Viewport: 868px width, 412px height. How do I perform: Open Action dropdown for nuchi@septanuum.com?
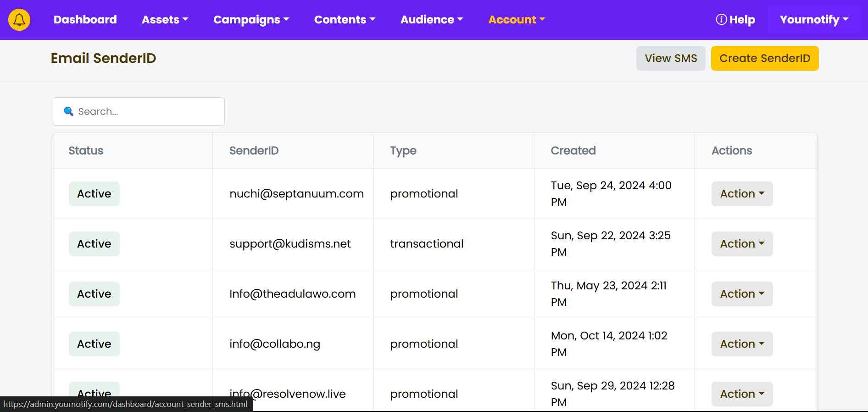coord(742,194)
